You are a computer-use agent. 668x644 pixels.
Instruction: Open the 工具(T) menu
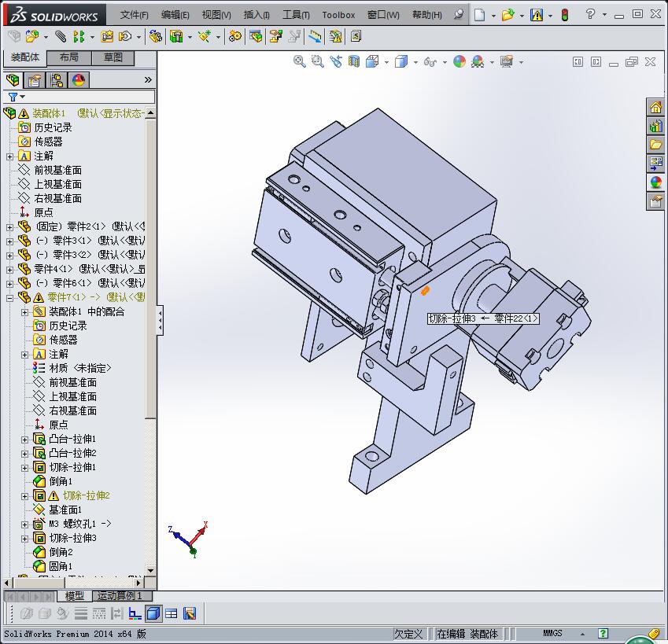(296, 15)
